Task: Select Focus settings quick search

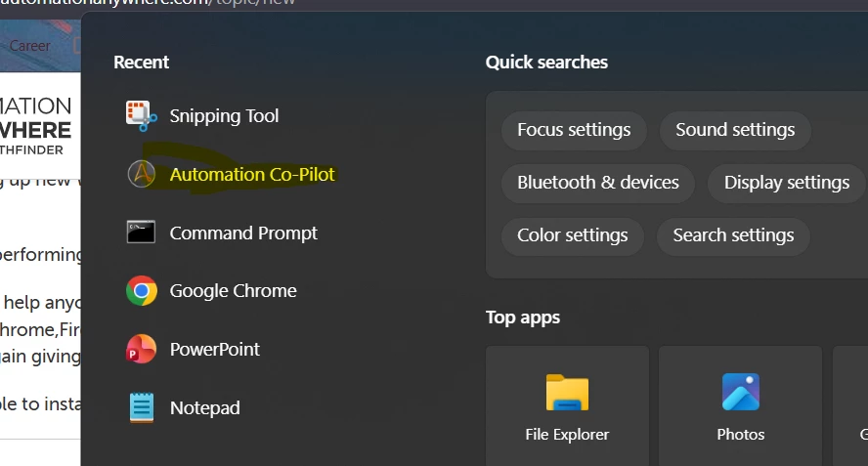Action: point(574,130)
